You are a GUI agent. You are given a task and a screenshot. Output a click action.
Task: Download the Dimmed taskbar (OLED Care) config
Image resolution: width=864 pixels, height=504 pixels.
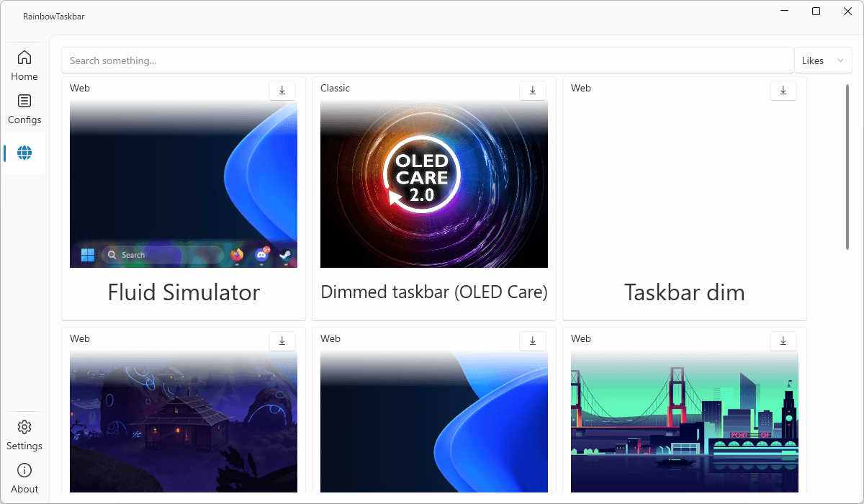click(533, 90)
